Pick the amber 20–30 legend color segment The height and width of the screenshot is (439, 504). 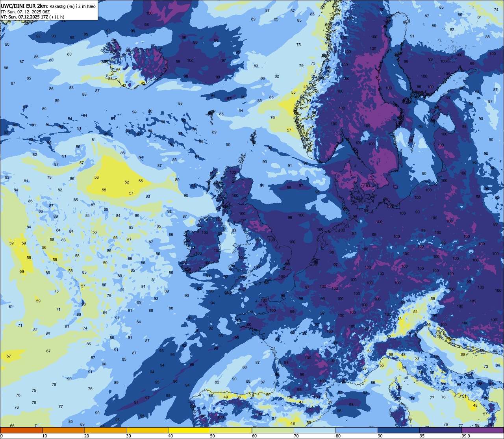105,430
